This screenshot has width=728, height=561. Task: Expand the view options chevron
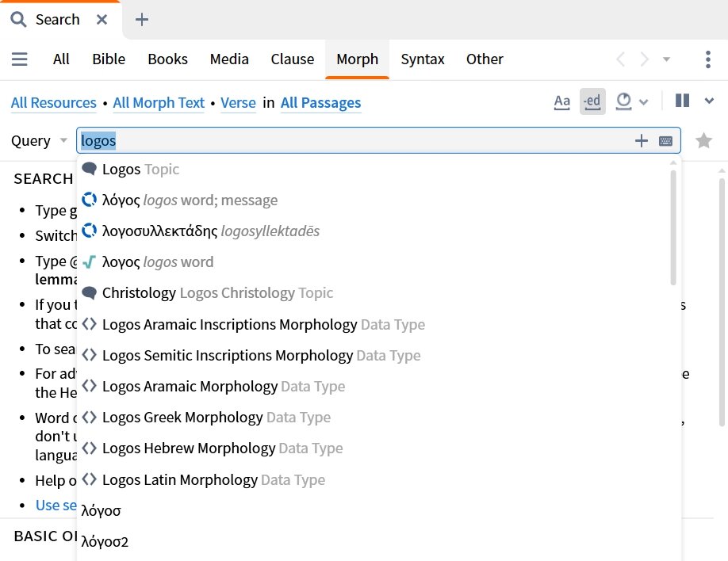tap(709, 101)
